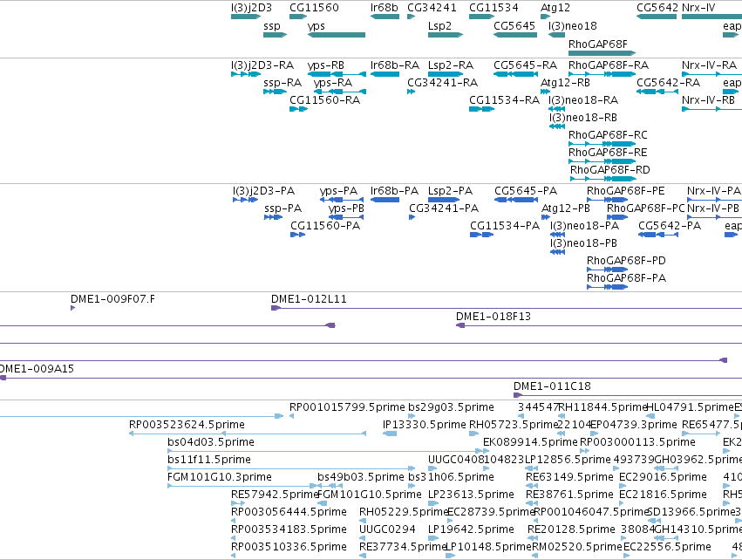This screenshot has width=742, height=560.
Task: Select the DME1-009F07.F BAC end
Action: pos(72,308)
